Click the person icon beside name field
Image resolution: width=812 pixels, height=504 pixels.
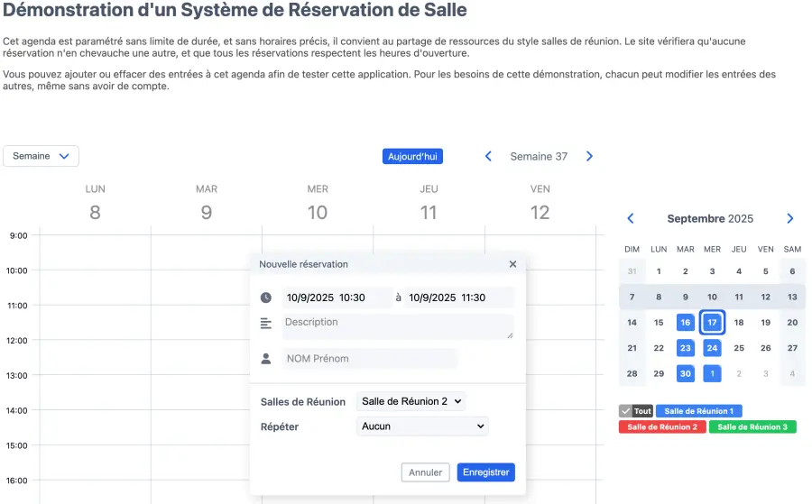point(266,359)
